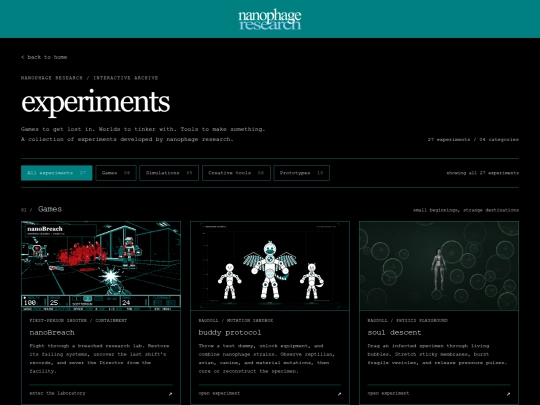Go back to home link
Screen dimensions: 540x405
[44, 57]
